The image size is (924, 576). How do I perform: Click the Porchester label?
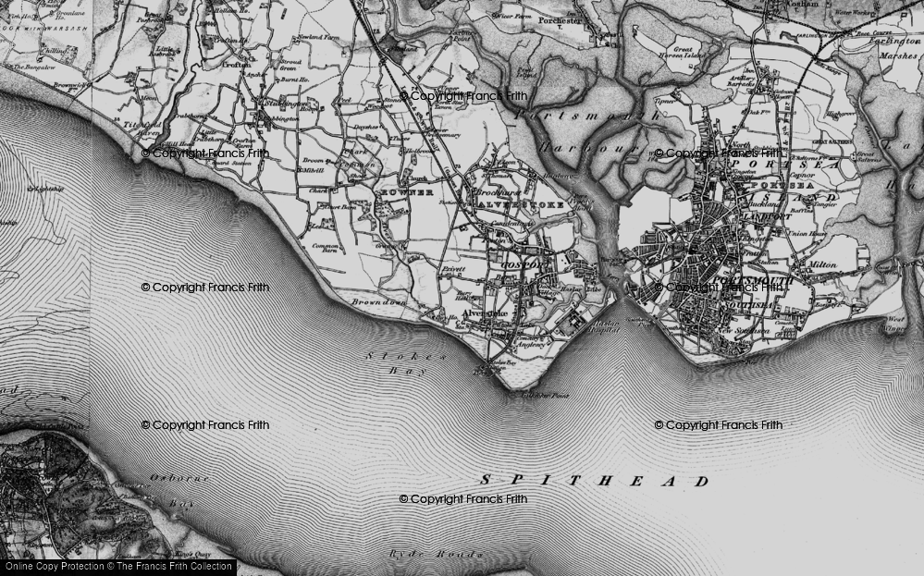tap(560, 20)
